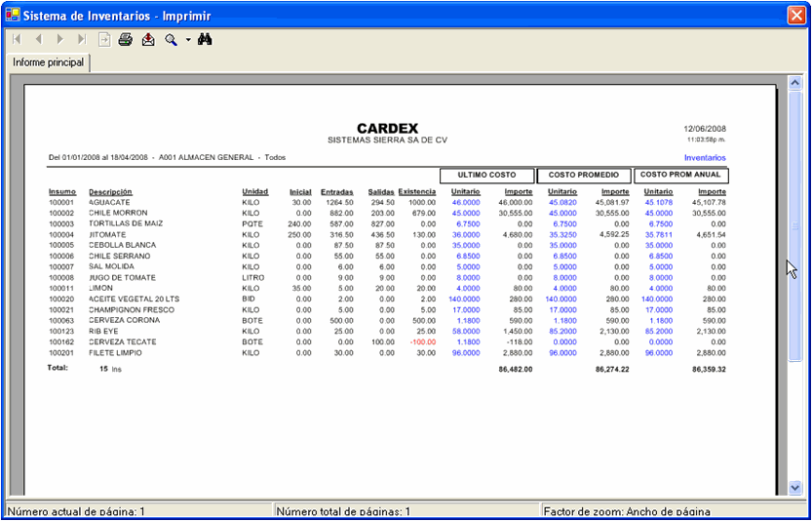Click the vertical scrollbar down arrow
Image resolution: width=812 pixels, height=521 pixels.
(x=795, y=487)
